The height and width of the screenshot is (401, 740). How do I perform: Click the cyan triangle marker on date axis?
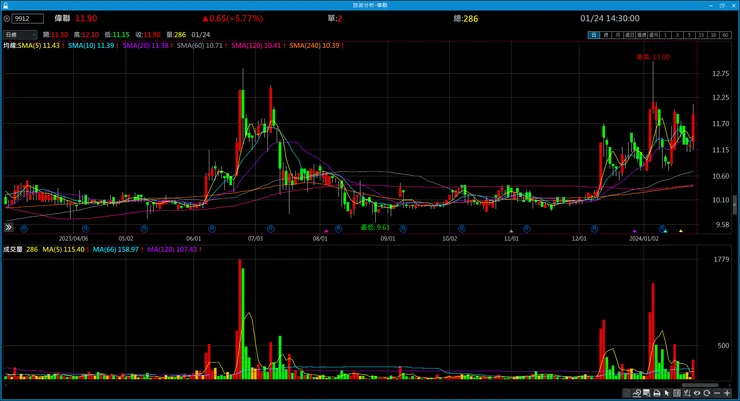pos(665,231)
